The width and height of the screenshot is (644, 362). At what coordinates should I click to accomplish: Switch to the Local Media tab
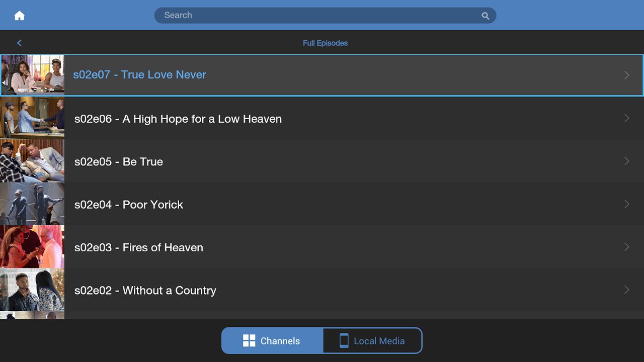point(372,341)
